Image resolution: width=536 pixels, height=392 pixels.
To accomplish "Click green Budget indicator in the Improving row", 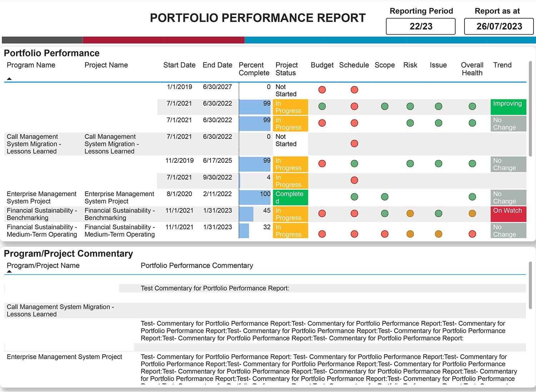I will coord(322,106).
